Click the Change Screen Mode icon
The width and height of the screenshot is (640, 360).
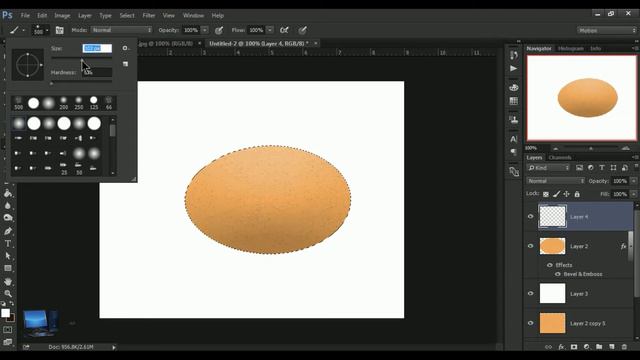8,342
